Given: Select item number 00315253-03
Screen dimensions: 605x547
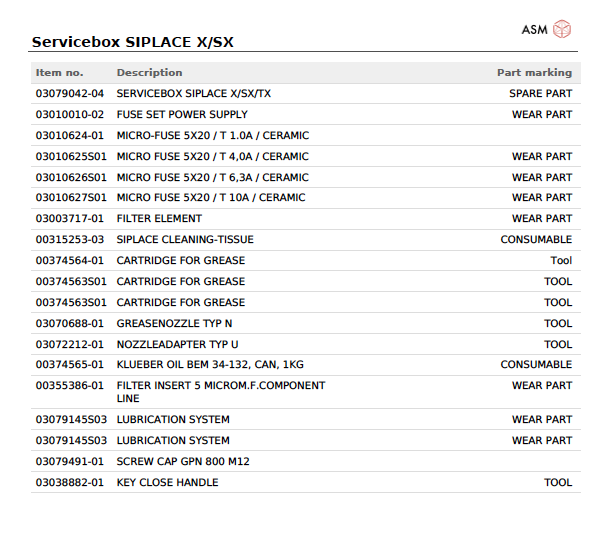Looking at the screenshot, I should 70,240.
